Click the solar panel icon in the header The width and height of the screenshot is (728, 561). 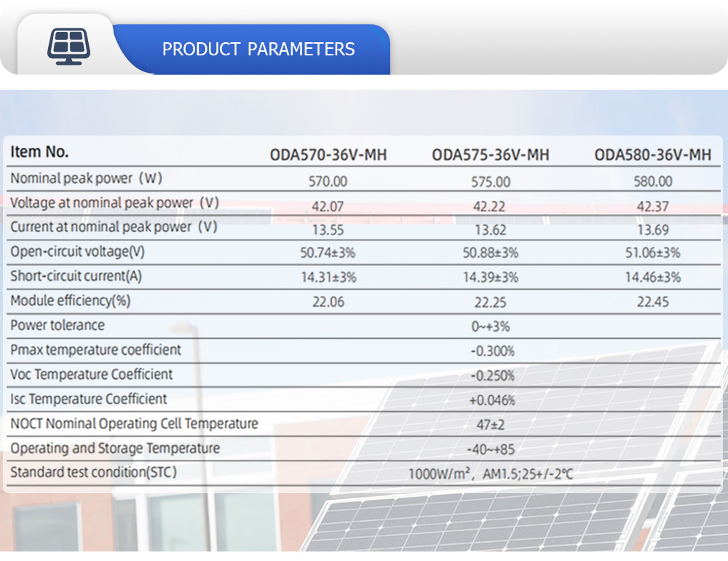tap(68, 47)
